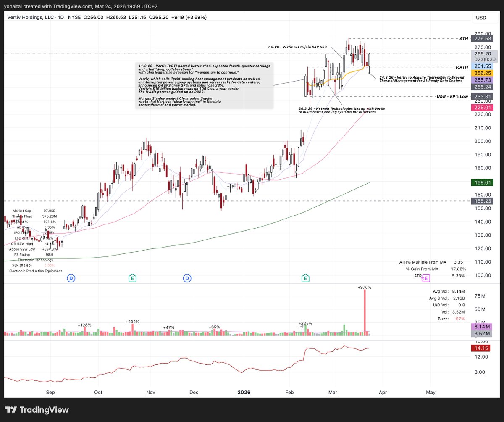Click the Electronic Production Equipment label
Image resolution: width=504 pixels, height=422 pixels.
pyautogui.click(x=36, y=271)
